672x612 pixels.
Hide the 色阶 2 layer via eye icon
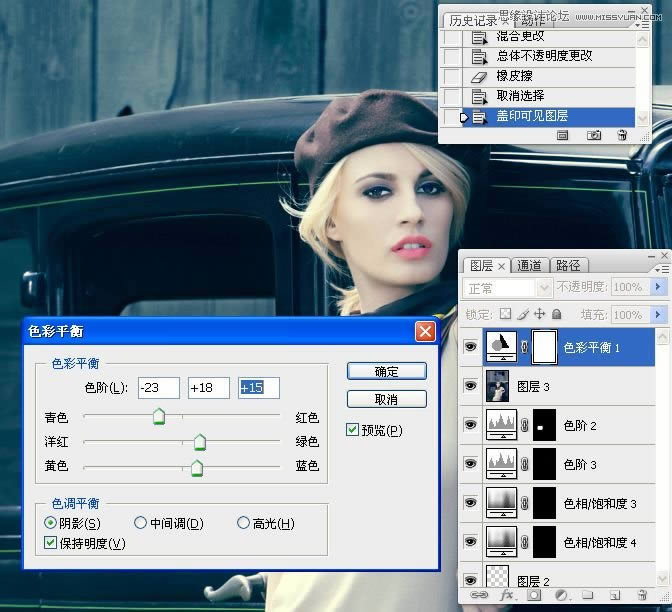471,424
